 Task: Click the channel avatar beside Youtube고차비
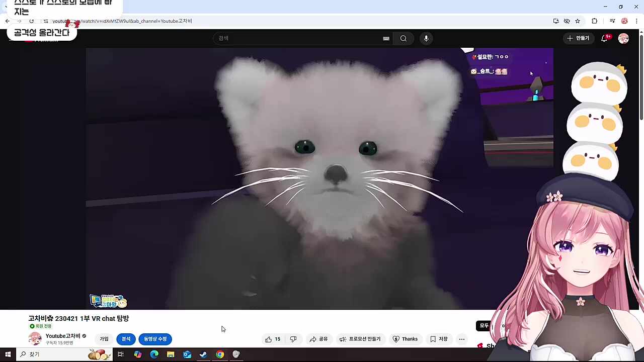[x=35, y=339]
